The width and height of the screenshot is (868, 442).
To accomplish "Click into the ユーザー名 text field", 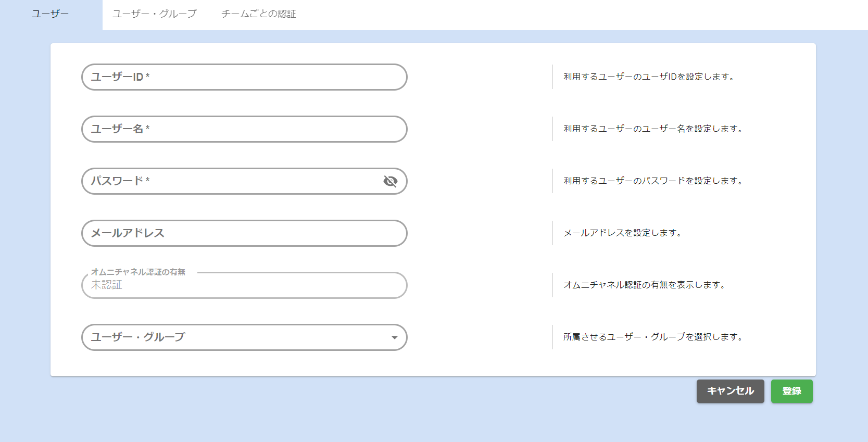I will pyautogui.click(x=244, y=129).
